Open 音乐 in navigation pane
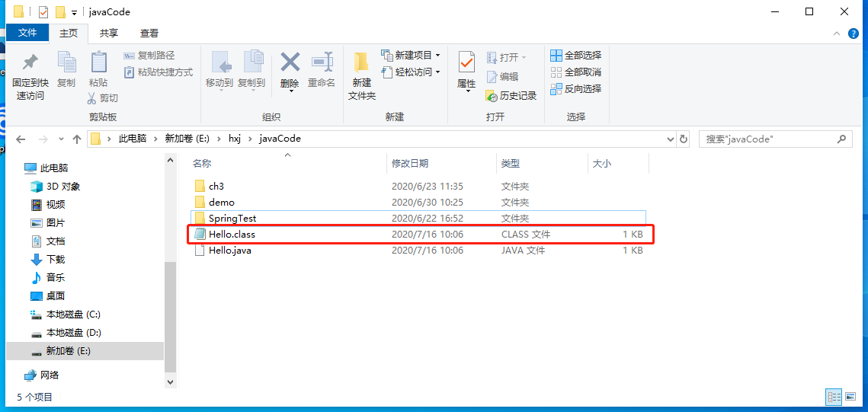The width and height of the screenshot is (868, 412). click(47, 278)
